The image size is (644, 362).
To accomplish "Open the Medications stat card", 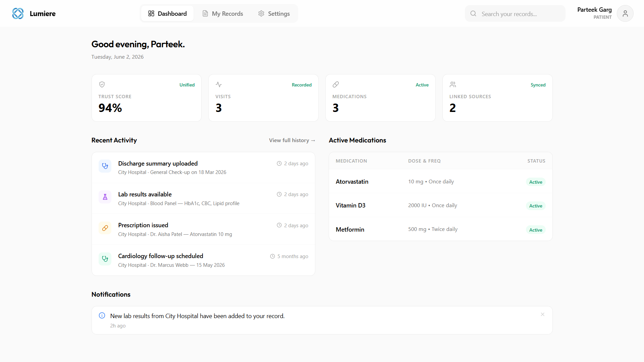I will (380, 98).
